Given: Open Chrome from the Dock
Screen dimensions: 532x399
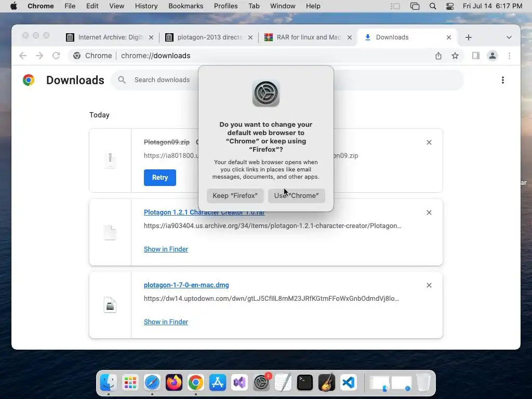Looking at the screenshot, I should [x=196, y=383].
